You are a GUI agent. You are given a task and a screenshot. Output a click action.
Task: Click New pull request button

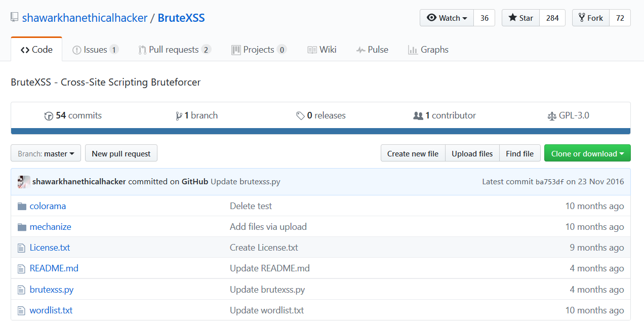point(121,153)
